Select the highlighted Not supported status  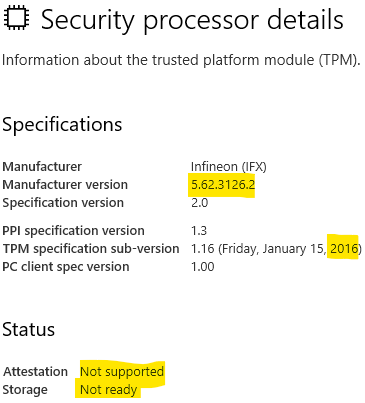pyautogui.click(x=122, y=372)
